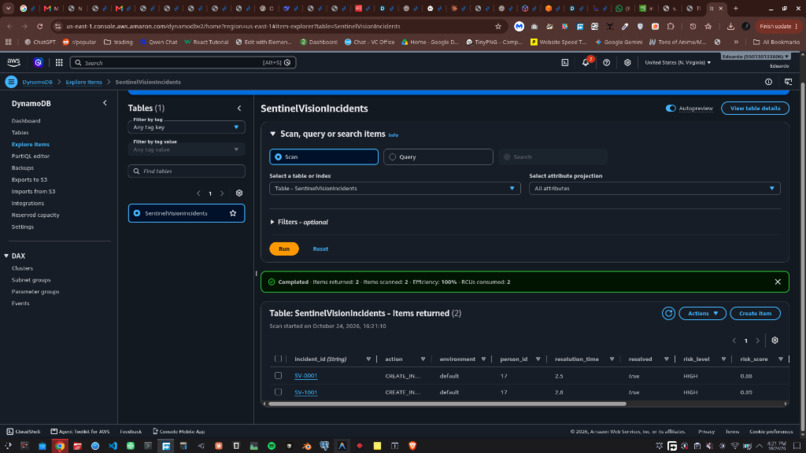Select the SentinelVisionIncidents table radio button
Viewport: 806px width, 453px height.
point(137,213)
